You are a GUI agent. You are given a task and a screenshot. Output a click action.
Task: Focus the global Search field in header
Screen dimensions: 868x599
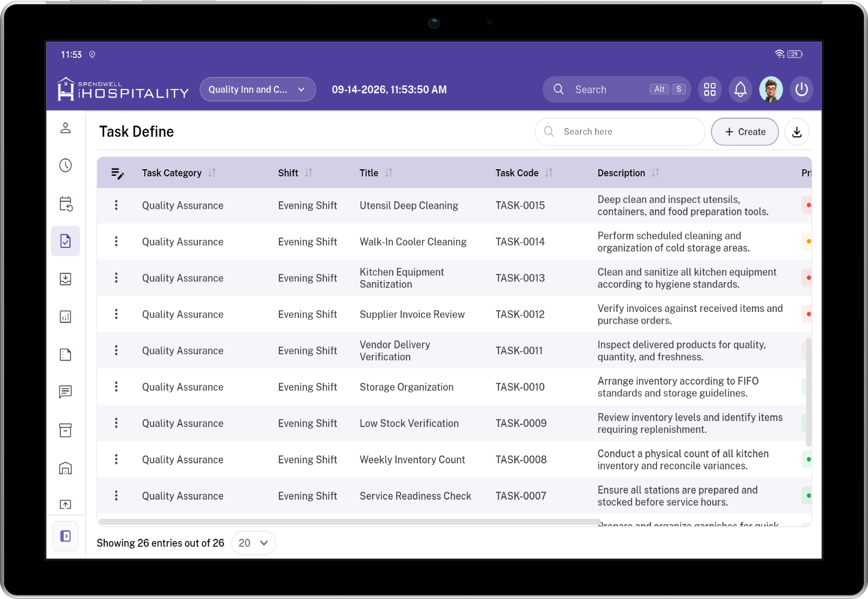pos(616,90)
